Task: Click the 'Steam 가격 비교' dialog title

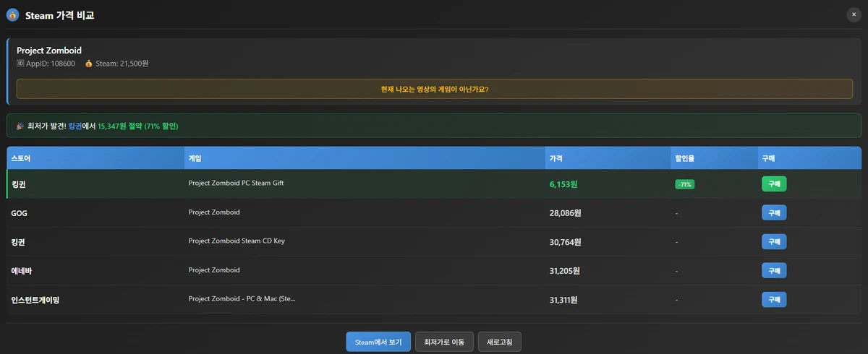Action: pyautogui.click(x=59, y=15)
